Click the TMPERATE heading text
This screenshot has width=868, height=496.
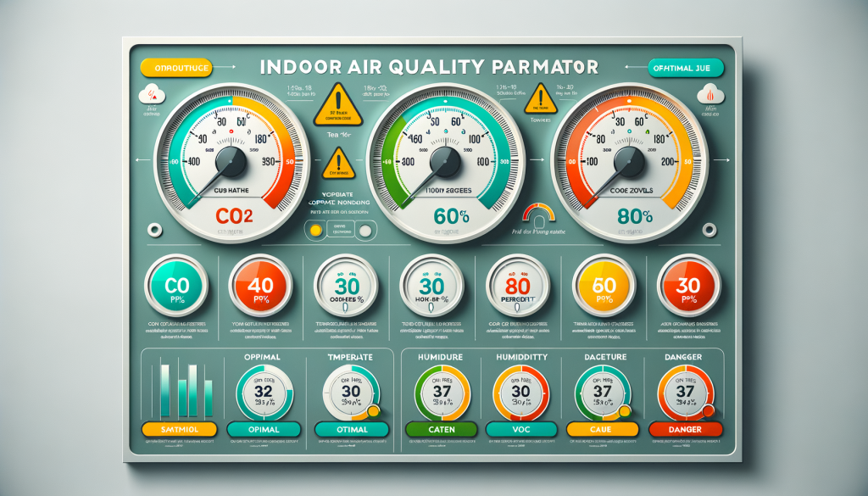(x=350, y=357)
